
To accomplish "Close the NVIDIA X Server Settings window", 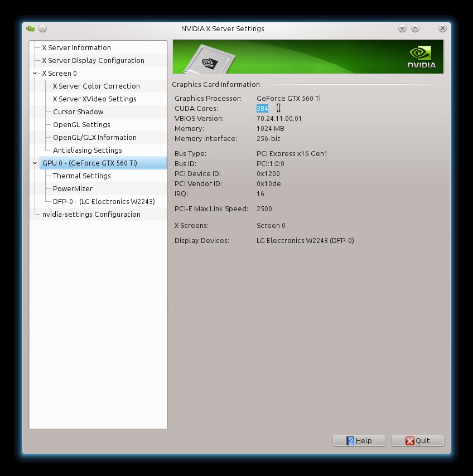I will point(442,28).
